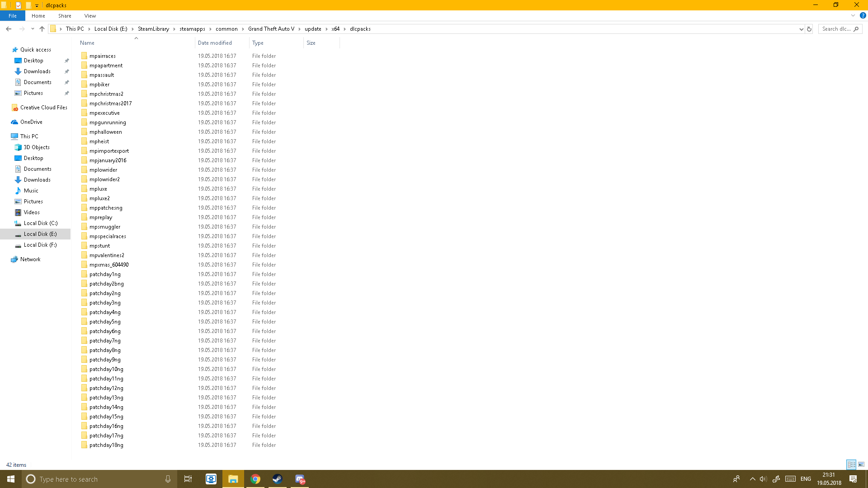The width and height of the screenshot is (868, 488).
Task: Open address bar history dropdown
Action: (x=801, y=29)
